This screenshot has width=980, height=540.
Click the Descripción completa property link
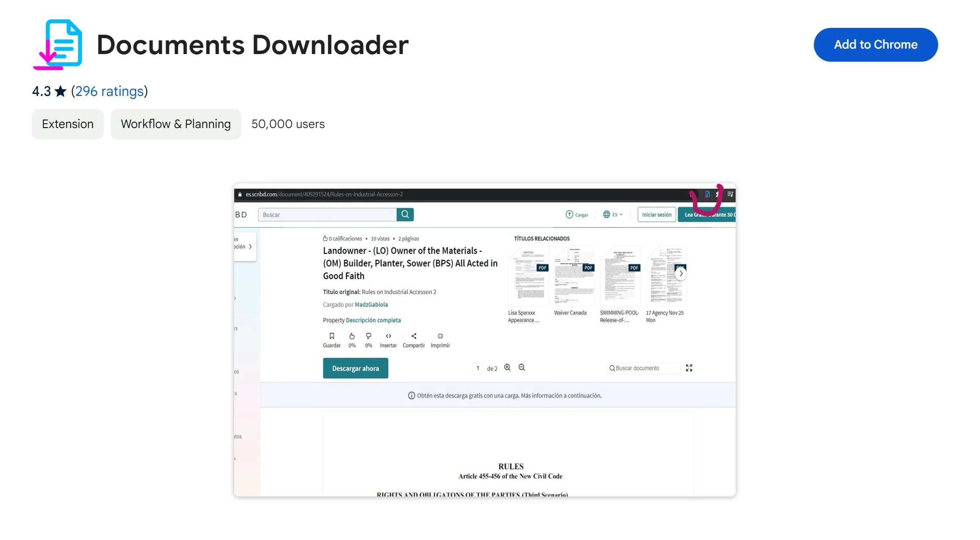(x=372, y=320)
